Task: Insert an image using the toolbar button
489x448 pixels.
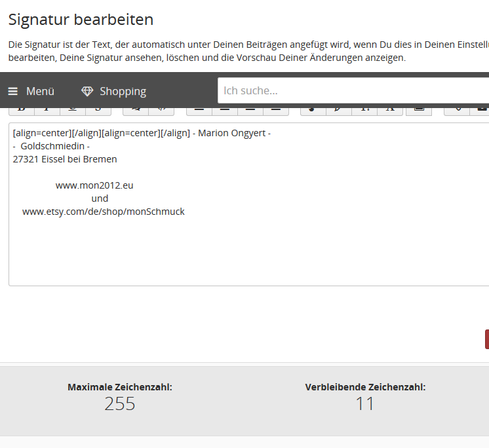Action: click(419, 109)
